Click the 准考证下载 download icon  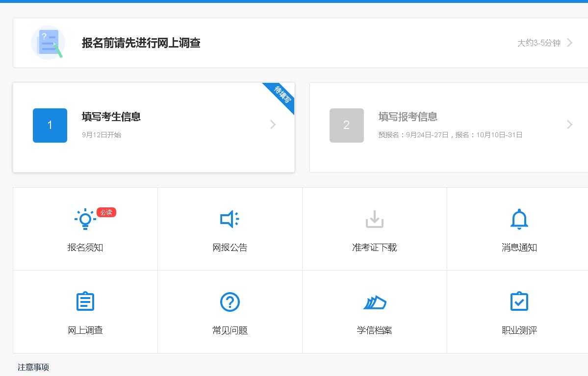tap(374, 219)
